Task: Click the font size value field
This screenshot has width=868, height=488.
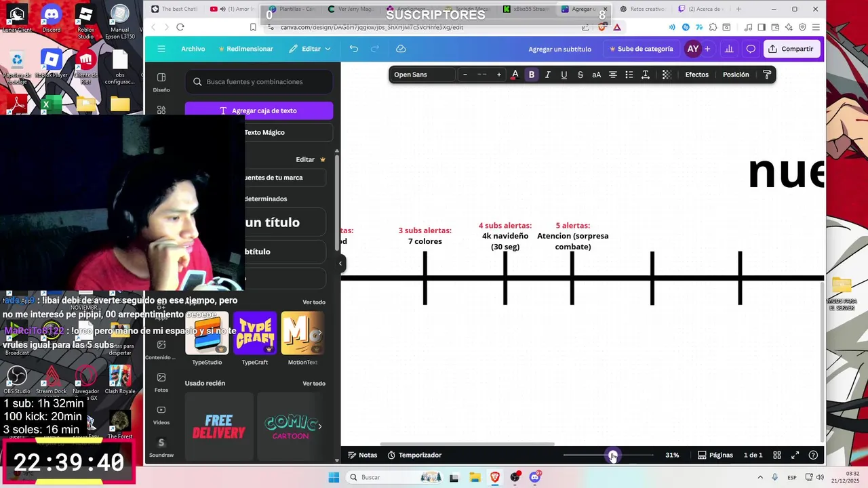Action: (x=482, y=75)
